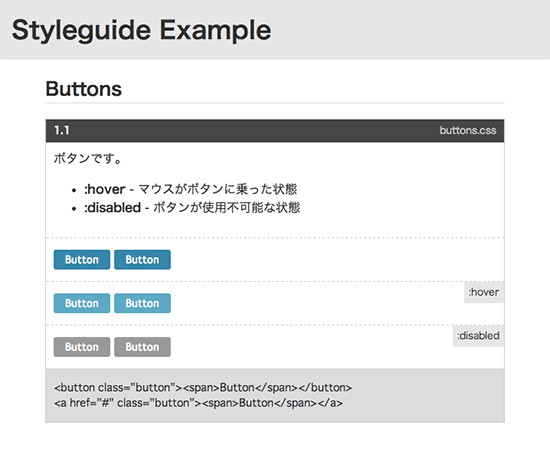Click the :disabled modifier in the description list
Viewport: 550px width, 458px height.
click(112, 208)
